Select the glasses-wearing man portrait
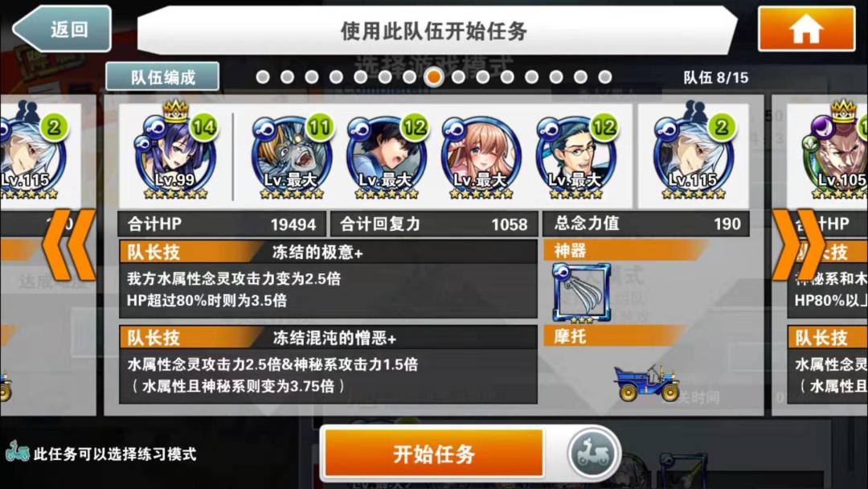This screenshot has height=489, width=868. [575, 156]
